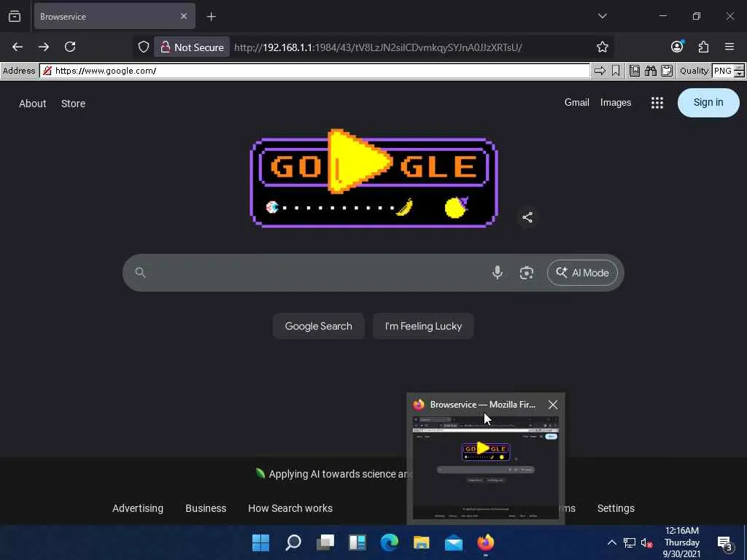Open the Advertising footer link

[x=138, y=508]
